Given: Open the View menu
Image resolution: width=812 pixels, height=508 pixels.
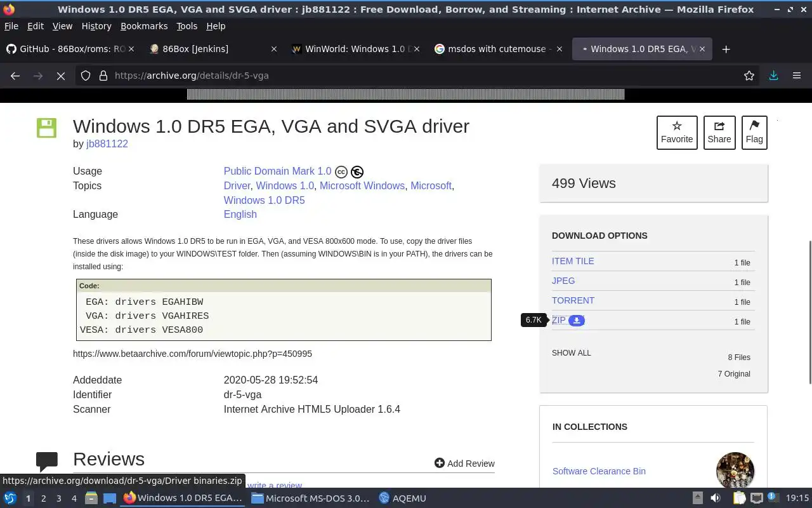Looking at the screenshot, I should [62, 26].
